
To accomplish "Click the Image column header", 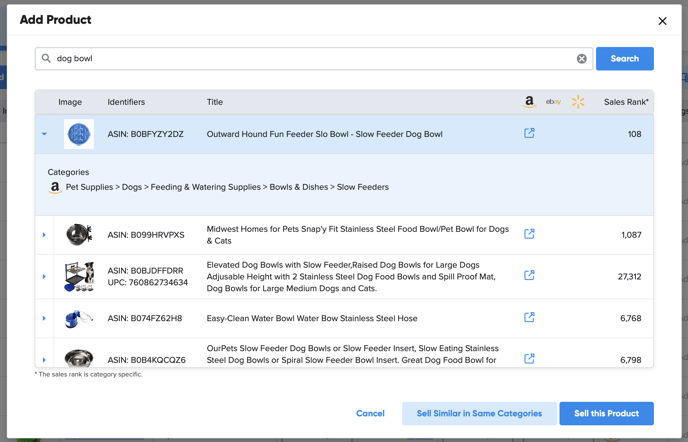I will (70, 102).
